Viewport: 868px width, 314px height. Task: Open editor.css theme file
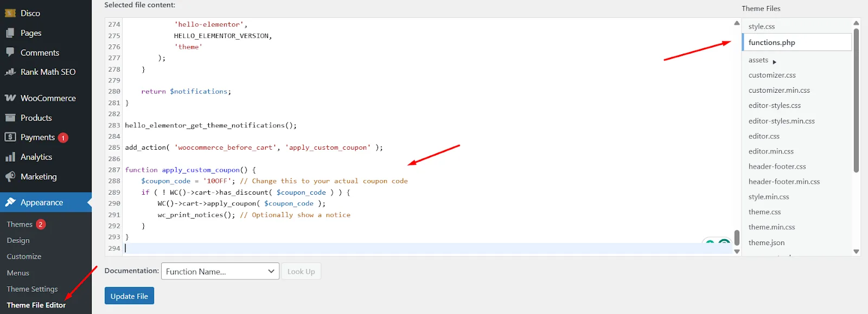point(764,136)
